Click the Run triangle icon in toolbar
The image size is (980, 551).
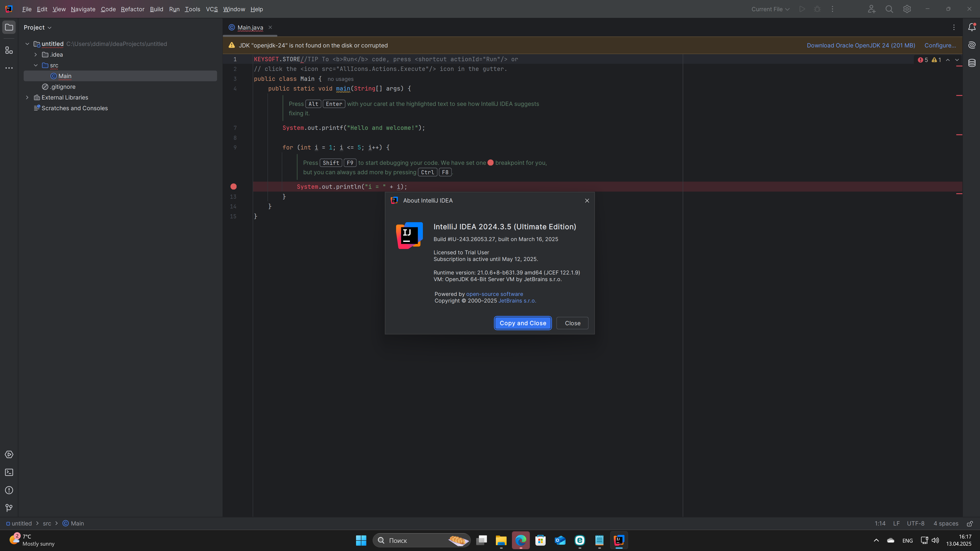pyautogui.click(x=802, y=9)
